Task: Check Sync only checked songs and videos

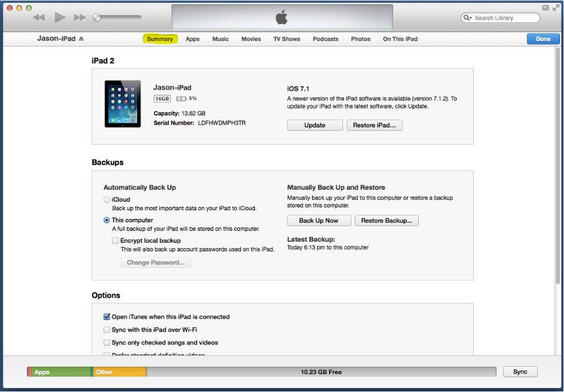Action: pyautogui.click(x=106, y=342)
